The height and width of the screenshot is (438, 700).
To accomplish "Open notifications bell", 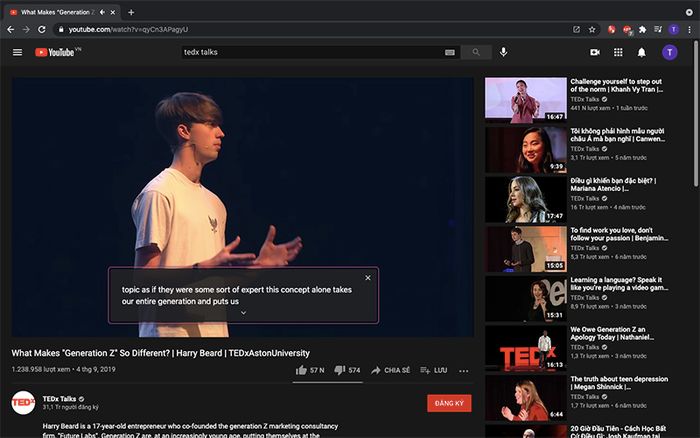I will (641, 52).
